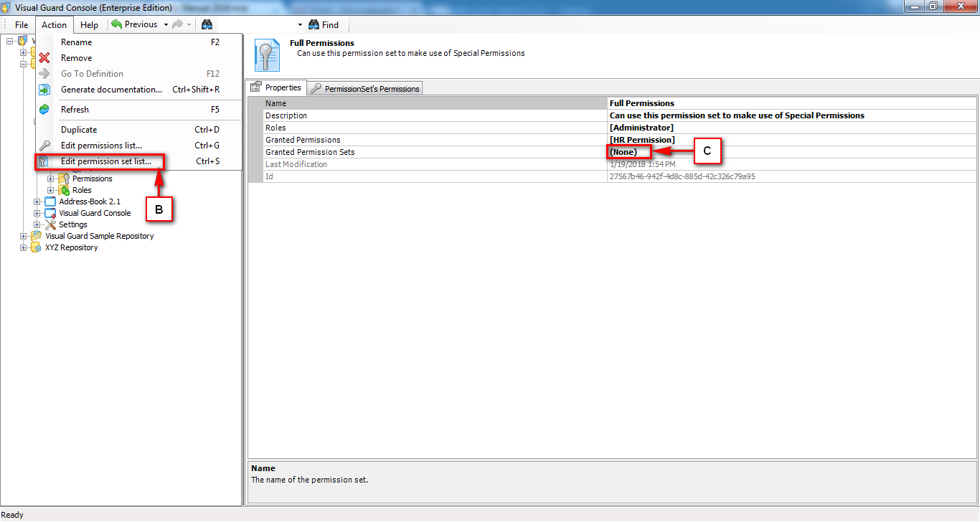
Task: Click the Find button in toolbar
Action: [324, 24]
